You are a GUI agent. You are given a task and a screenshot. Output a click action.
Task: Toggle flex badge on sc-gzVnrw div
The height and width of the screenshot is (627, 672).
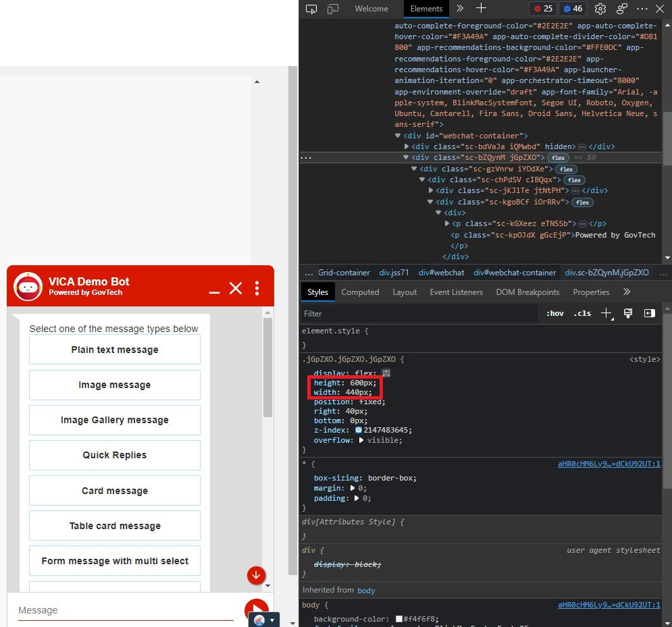click(x=566, y=169)
